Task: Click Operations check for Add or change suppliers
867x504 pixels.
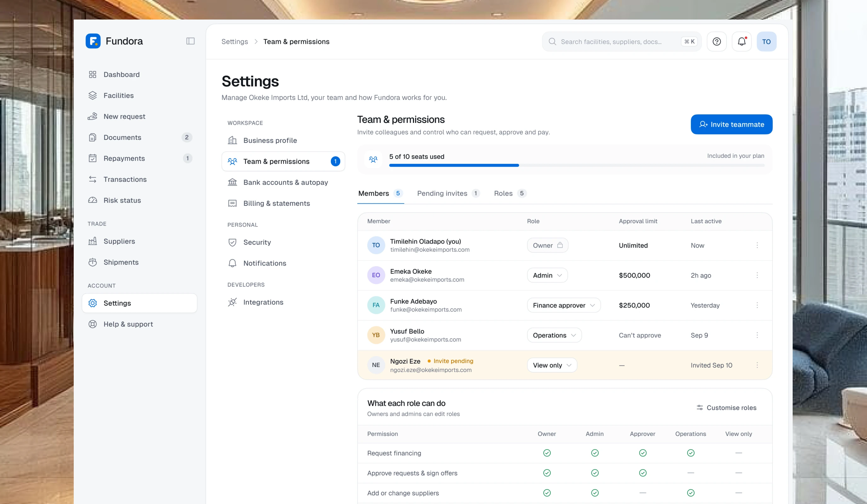Action: (691, 493)
